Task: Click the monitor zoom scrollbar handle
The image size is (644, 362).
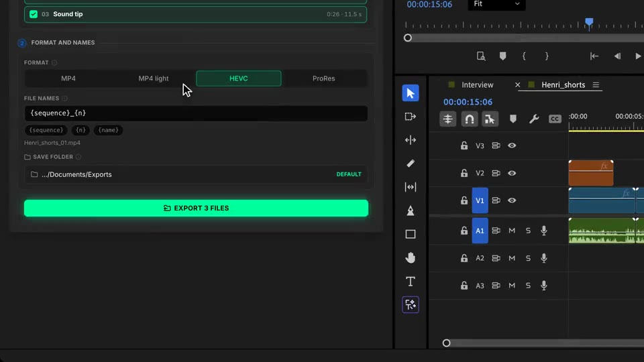Action: [407, 38]
